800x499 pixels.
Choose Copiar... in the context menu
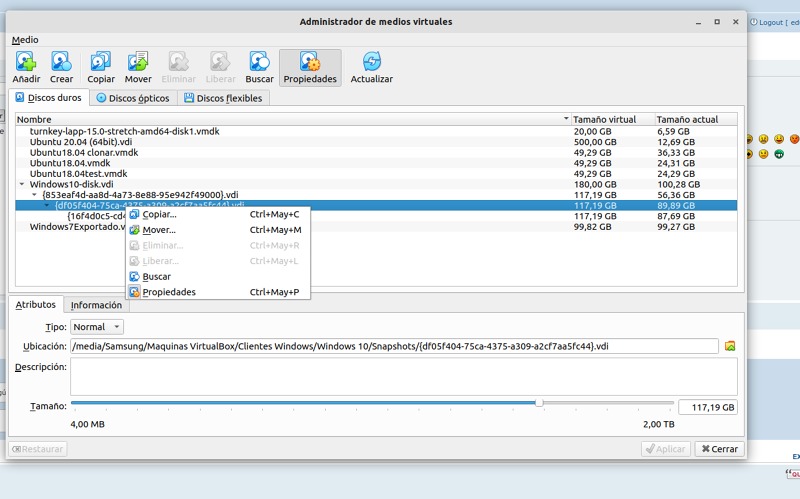(159, 214)
